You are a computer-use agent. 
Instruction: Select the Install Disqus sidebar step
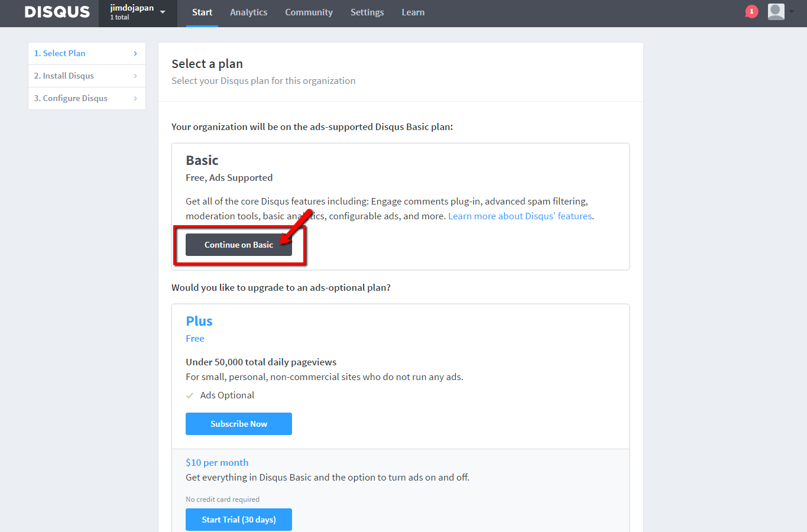[x=63, y=76]
